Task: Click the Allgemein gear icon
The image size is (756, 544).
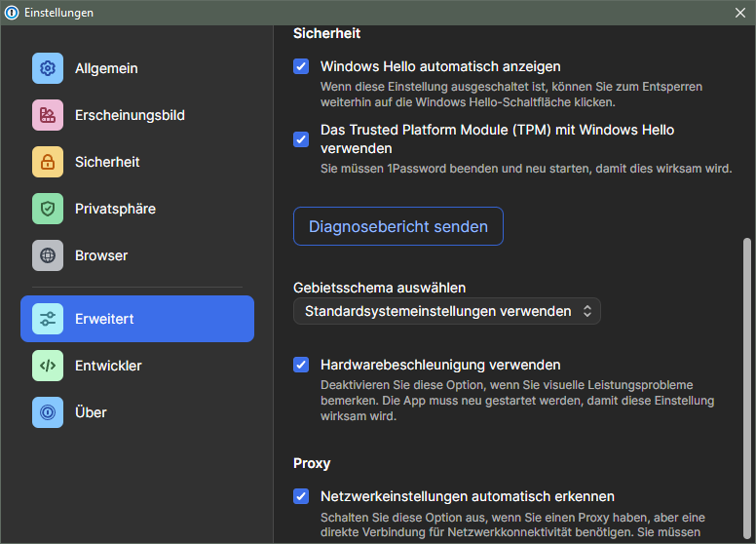Action: coord(48,68)
